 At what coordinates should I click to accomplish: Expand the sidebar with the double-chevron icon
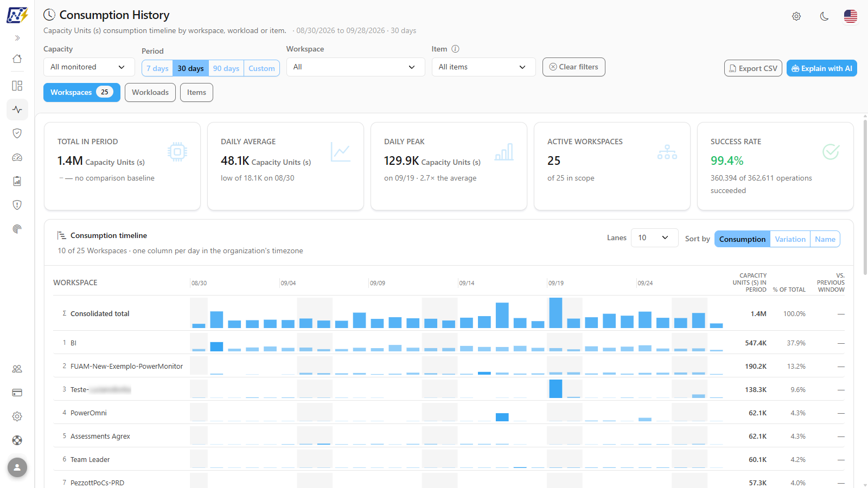click(x=17, y=38)
